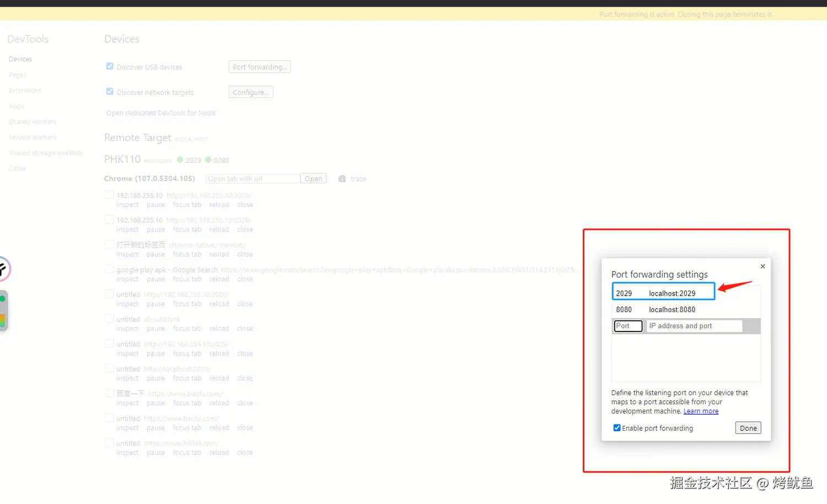The width and height of the screenshot is (827, 504).
Task: Follow the Learn more link
Action: (701, 411)
